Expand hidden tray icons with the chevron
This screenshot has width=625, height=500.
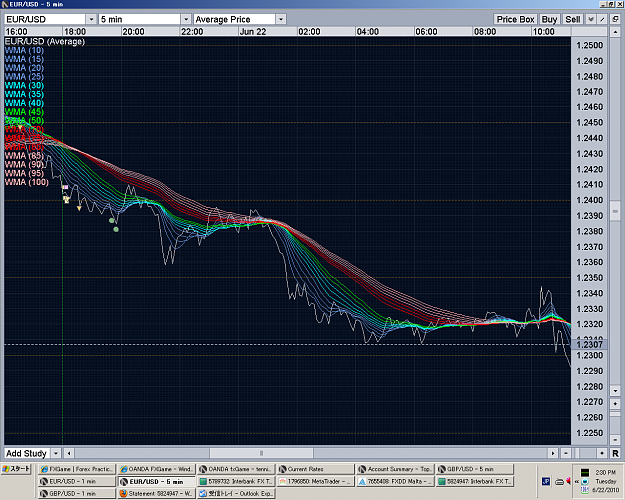click(x=577, y=482)
